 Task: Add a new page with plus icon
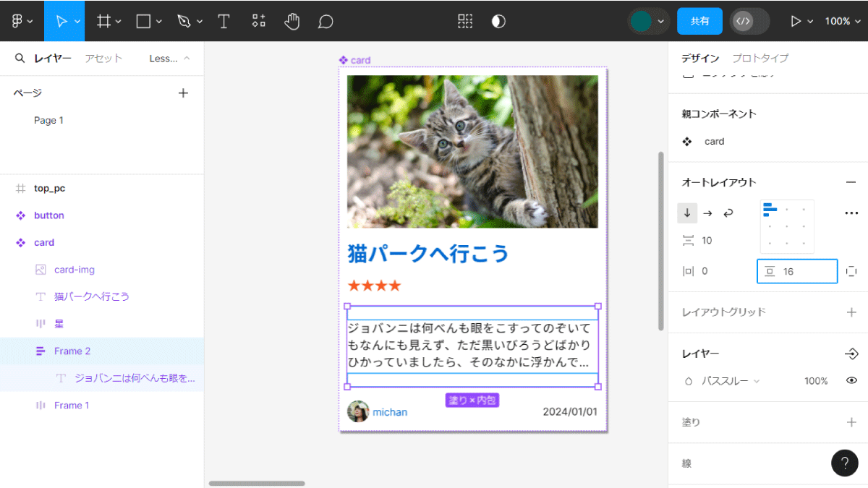point(183,93)
